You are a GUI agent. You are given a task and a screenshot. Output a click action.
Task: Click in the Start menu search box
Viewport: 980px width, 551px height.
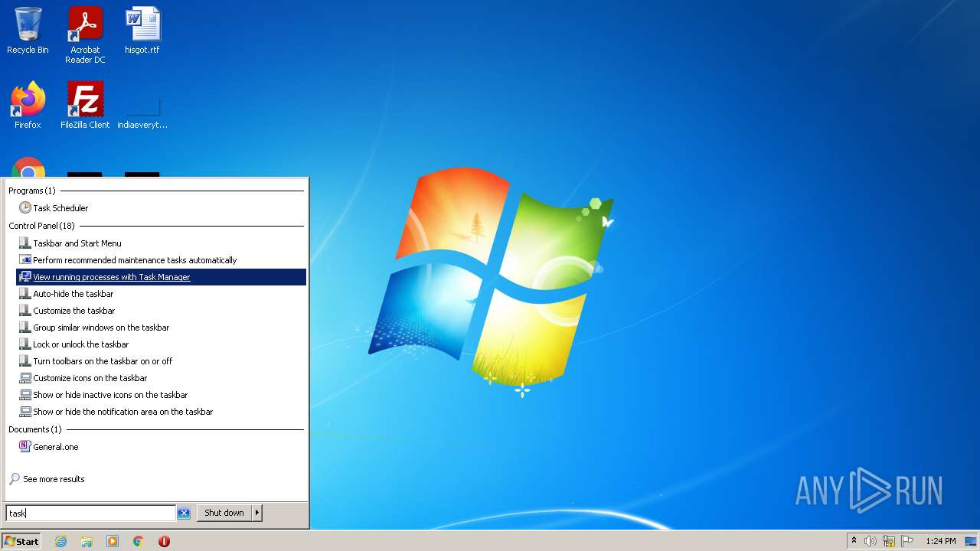click(x=90, y=514)
